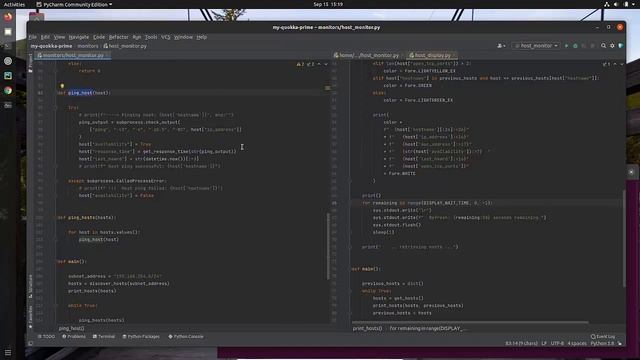The height and width of the screenshot is (360, 640).
Task: Click the inspection indicator in right editor
Action: pos(606,64)
